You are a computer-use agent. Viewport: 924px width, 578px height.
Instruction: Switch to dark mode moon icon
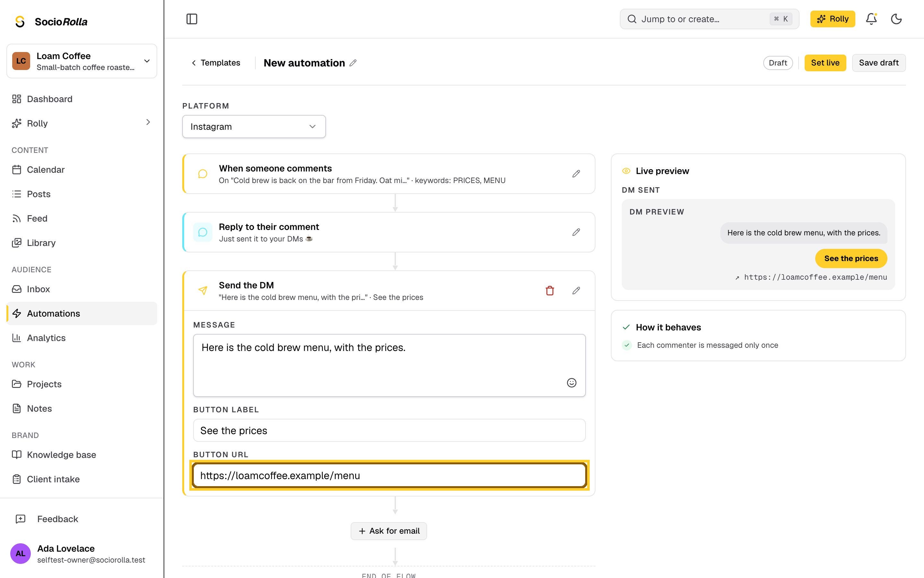pyautogui.click(x=896, y=19)
